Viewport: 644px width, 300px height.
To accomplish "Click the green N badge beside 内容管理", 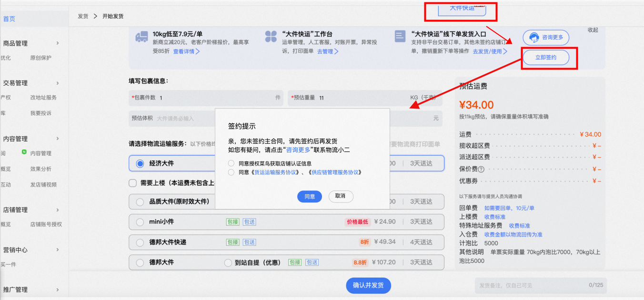I will point(24,152).
